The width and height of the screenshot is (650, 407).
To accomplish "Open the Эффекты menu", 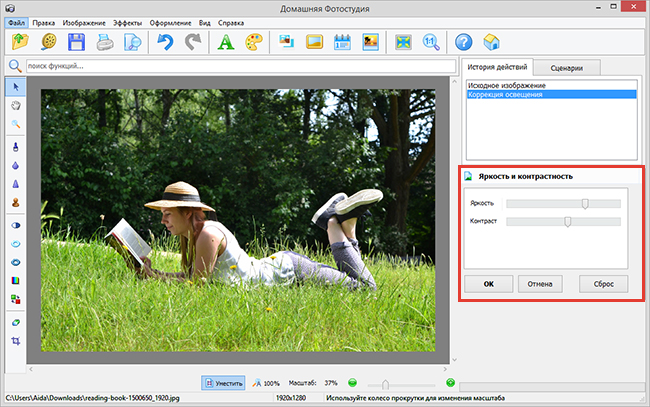I will click(x=128, y=23).
